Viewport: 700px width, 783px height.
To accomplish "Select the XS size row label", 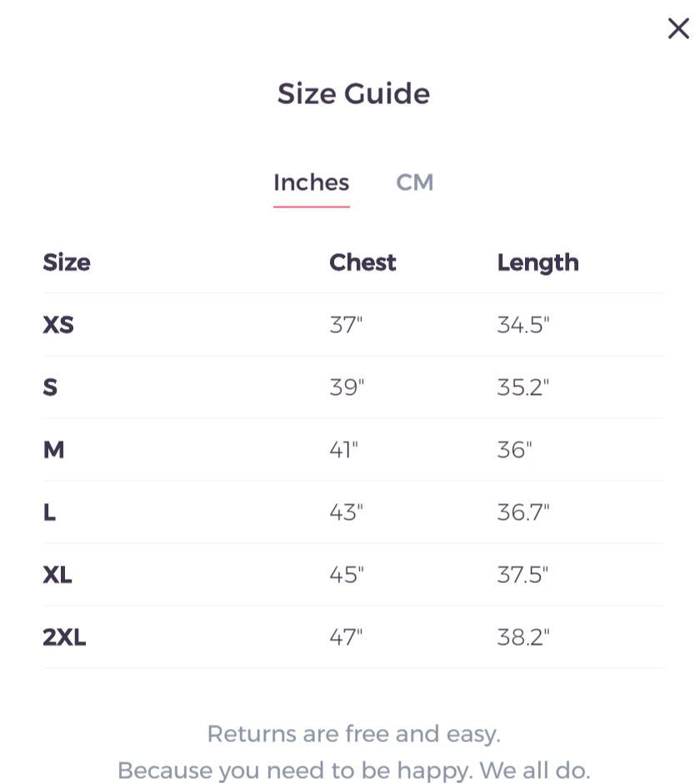I will click(58, 325).
